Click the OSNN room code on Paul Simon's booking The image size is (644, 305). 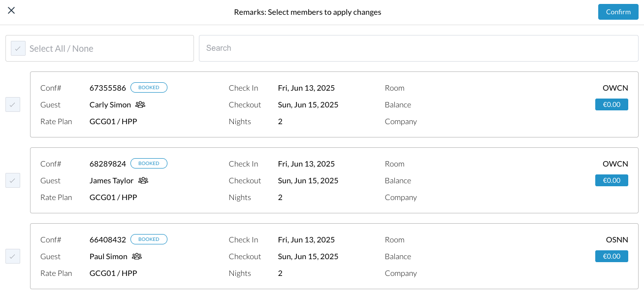(617, 239)
